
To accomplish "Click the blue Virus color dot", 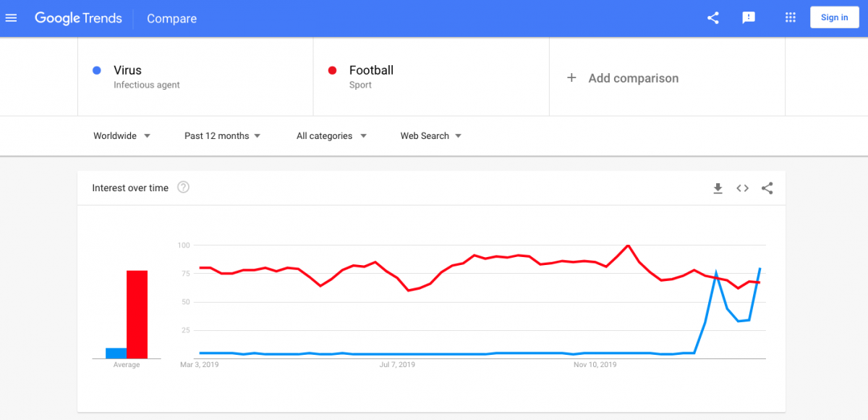I will [x=96, y=70].
